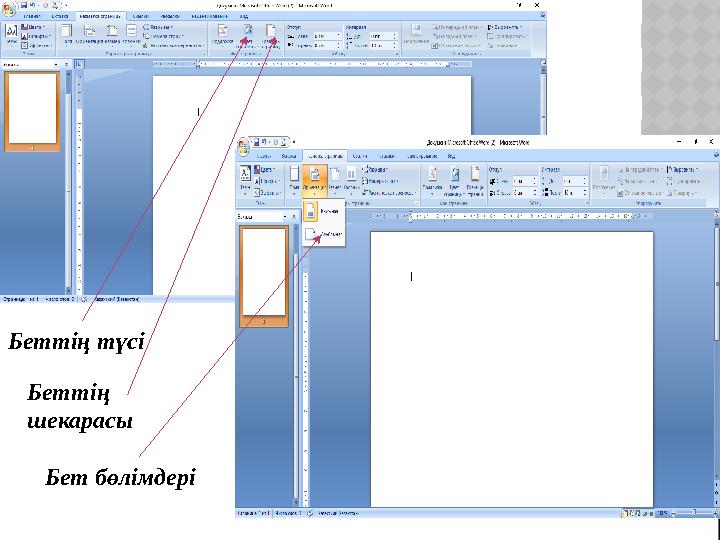Open Watermark (Подложка) in the back window
The width and height of the screenshot is (720, 540).
(223, 35)
